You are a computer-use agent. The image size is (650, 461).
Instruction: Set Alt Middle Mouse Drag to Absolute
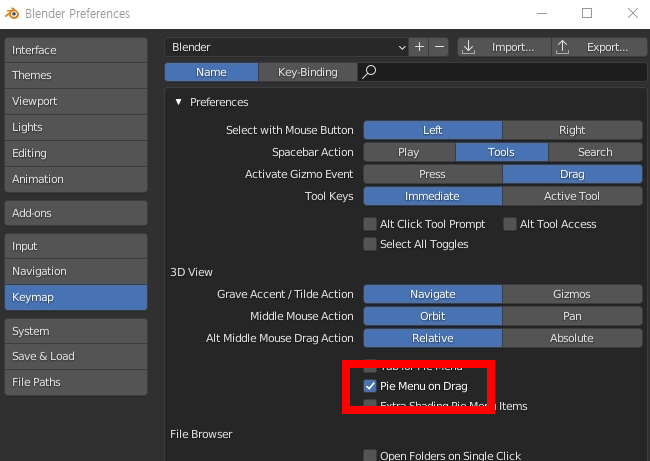click(x=572, y=338)
